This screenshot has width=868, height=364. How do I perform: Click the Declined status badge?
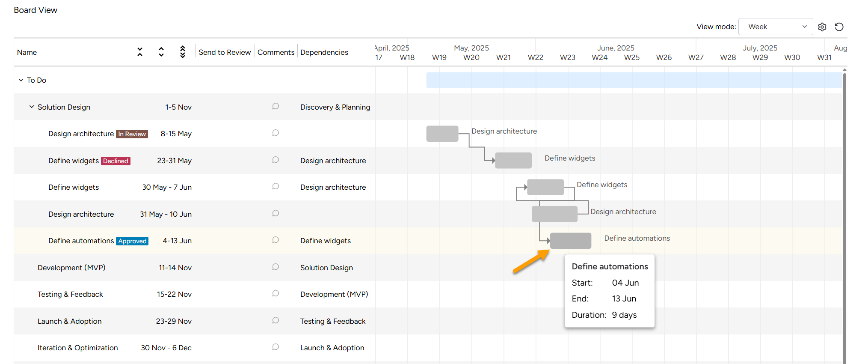pyautogui.click(x=116, y=161)
